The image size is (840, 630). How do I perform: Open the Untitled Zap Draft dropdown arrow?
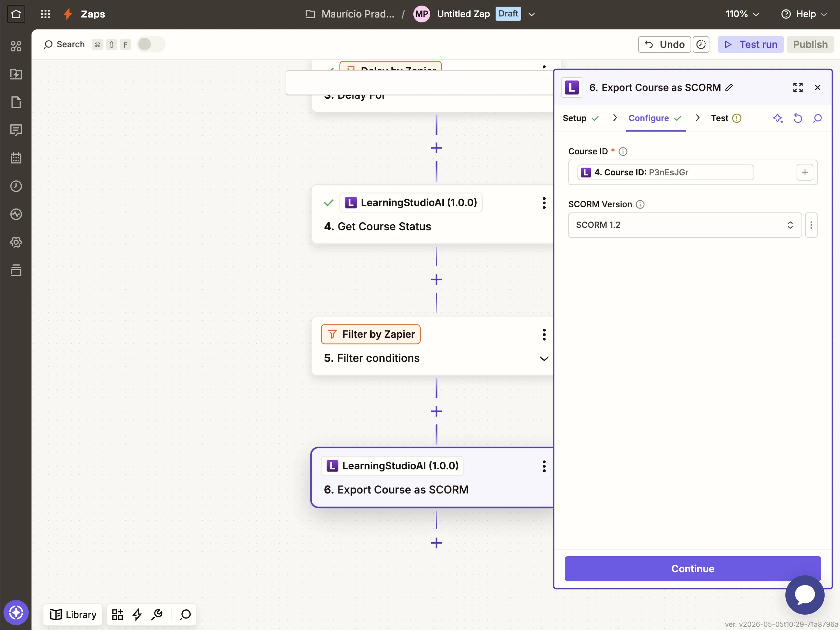532,14
